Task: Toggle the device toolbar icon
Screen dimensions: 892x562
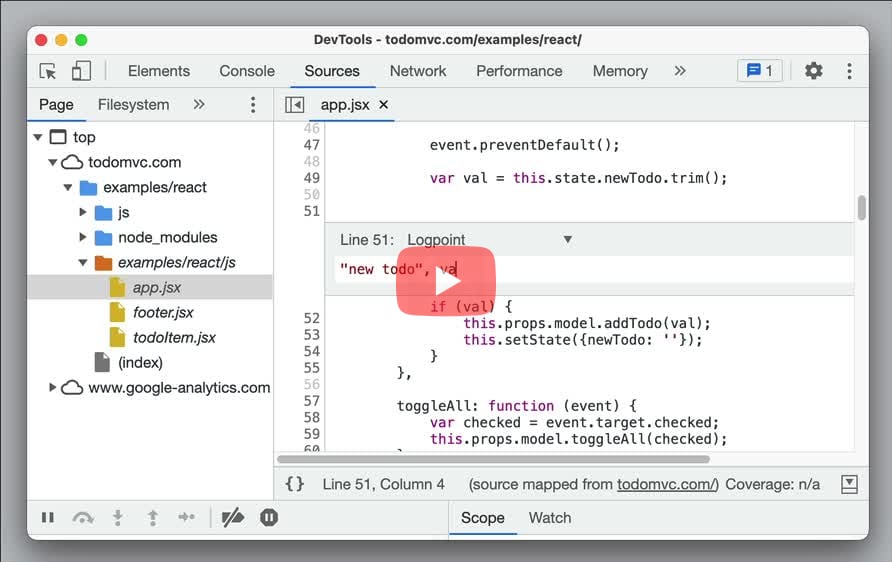Action: pyautogui.click(x=81, y=71)
